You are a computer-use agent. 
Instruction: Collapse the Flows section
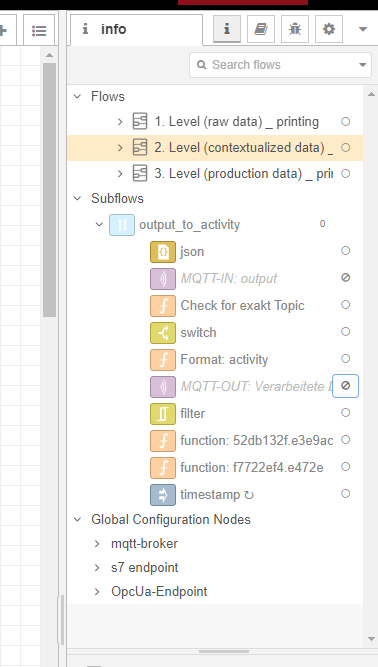point(77,96)
